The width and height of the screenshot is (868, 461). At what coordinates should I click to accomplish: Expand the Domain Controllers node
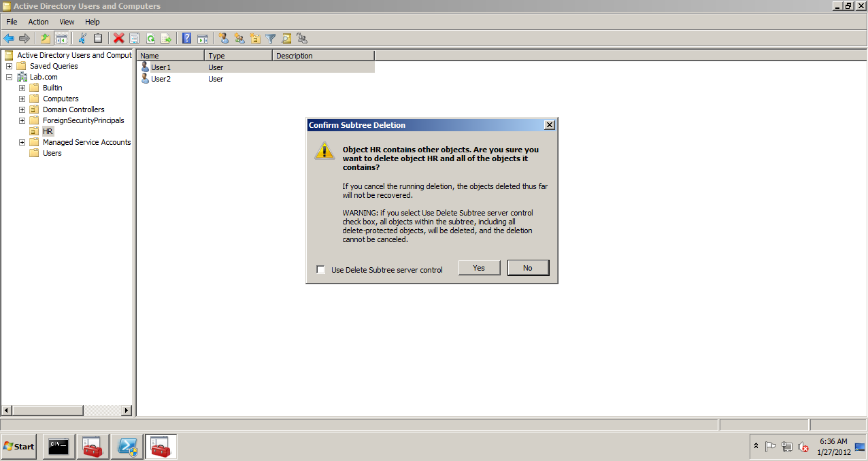click(x=21, y=109)
